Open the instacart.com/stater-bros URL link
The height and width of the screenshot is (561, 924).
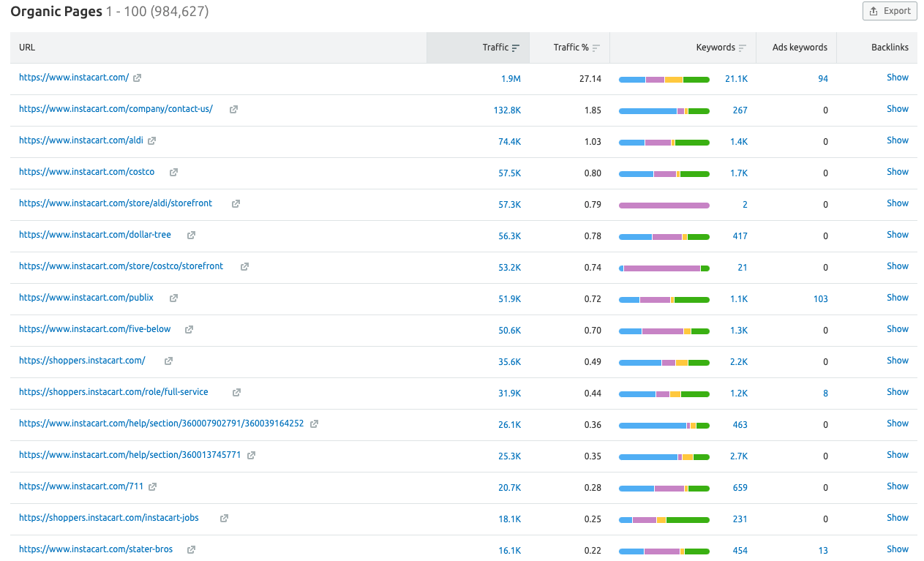pyautogui.click(x=96, y=549)
